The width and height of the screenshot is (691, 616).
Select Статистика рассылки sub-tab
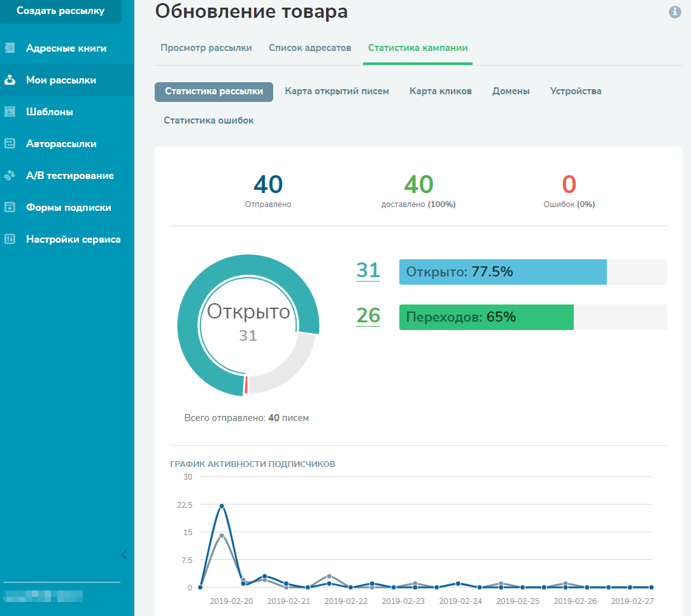(x=214, y=91)
